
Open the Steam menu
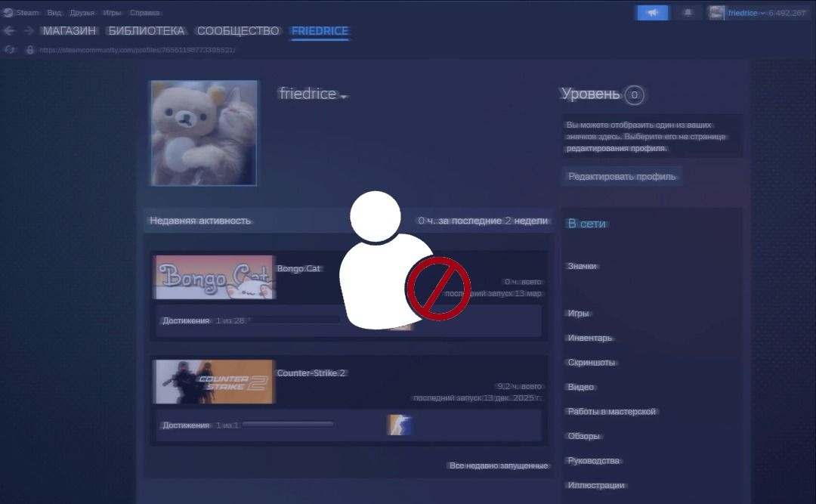pos(27,13)
